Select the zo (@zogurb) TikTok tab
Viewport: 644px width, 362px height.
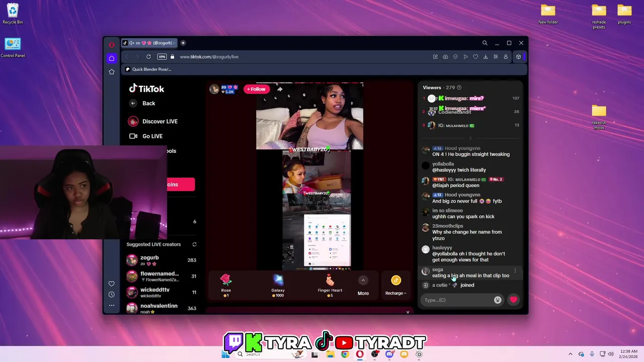[149, 43]
